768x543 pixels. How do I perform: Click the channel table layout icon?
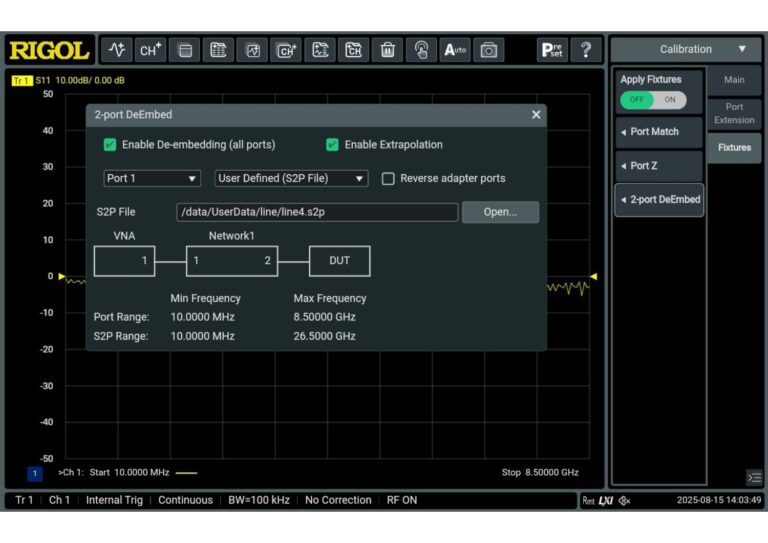pyautogui.click(x=354, y=50)
